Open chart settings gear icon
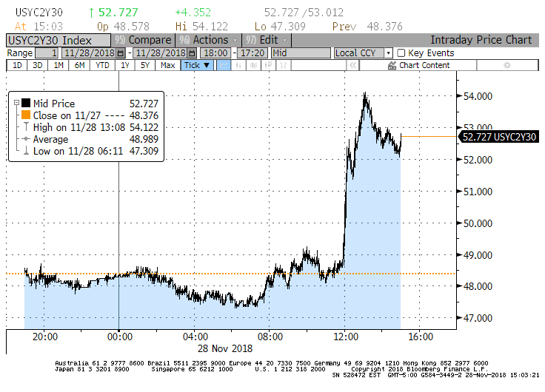The width and height of the screenshot is (545, 392). [x=507, y=65]
